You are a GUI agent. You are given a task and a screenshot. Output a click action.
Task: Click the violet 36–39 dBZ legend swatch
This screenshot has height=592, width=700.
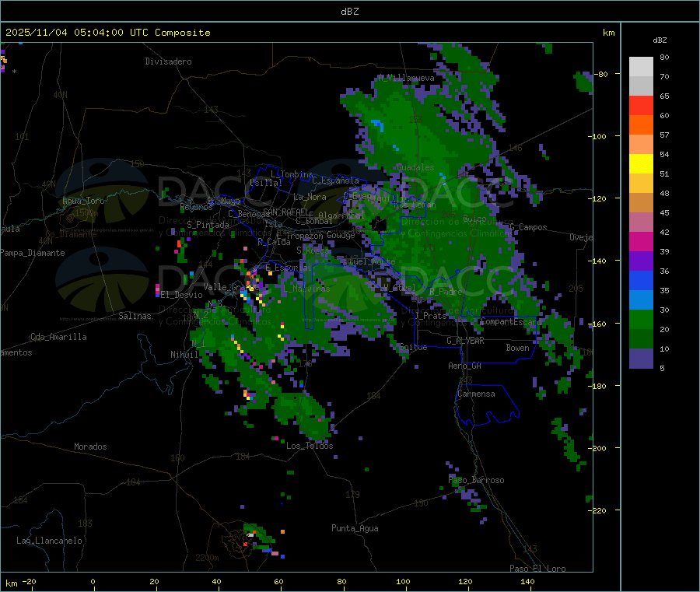[641, 261]
